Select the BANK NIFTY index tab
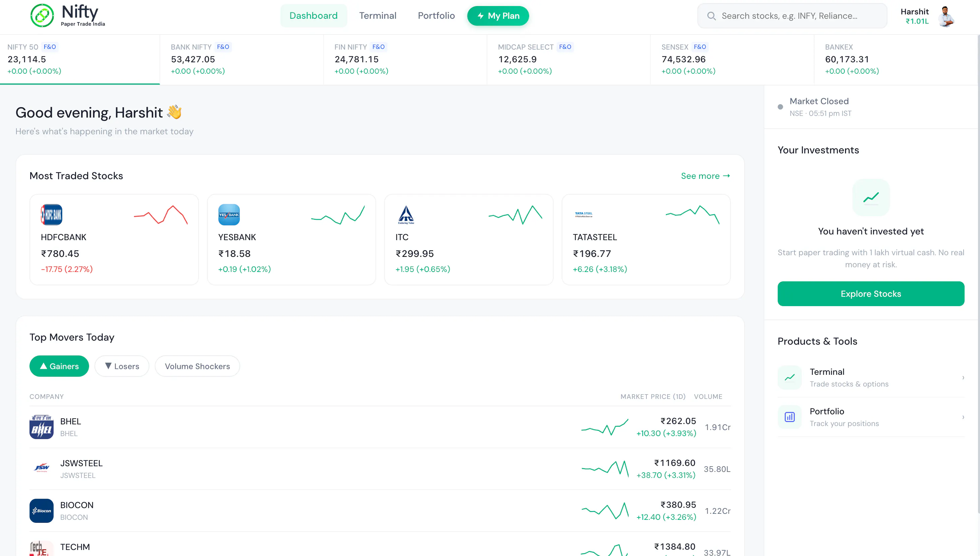The image size is (980, 556). click(x=242, y=59)
